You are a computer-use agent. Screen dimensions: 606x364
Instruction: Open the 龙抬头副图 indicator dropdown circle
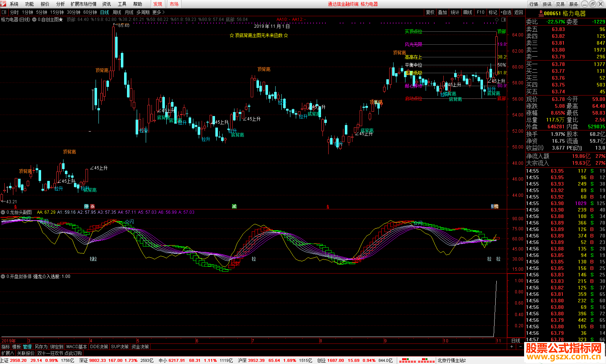(x=3, y=212)
